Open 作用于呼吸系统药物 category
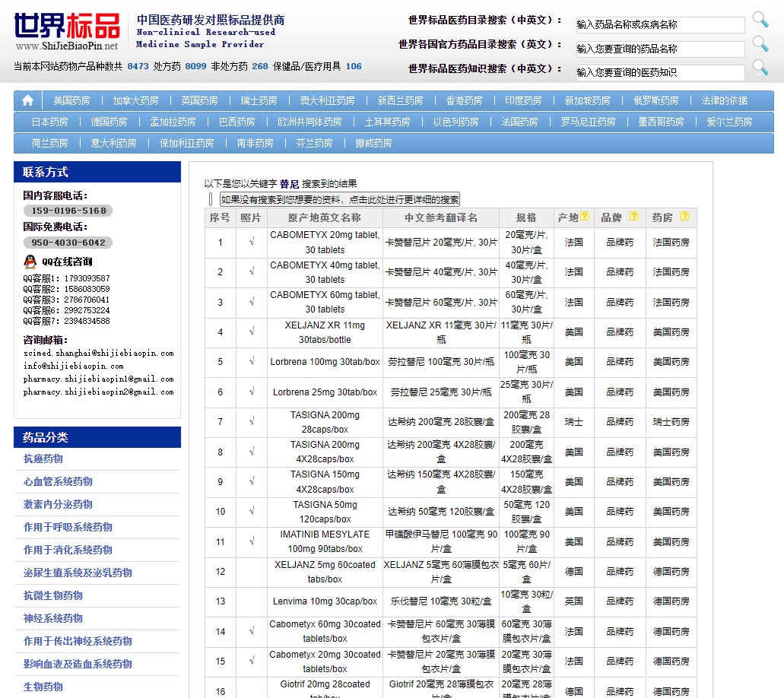The image size is (784, 698). coord(68,527)
